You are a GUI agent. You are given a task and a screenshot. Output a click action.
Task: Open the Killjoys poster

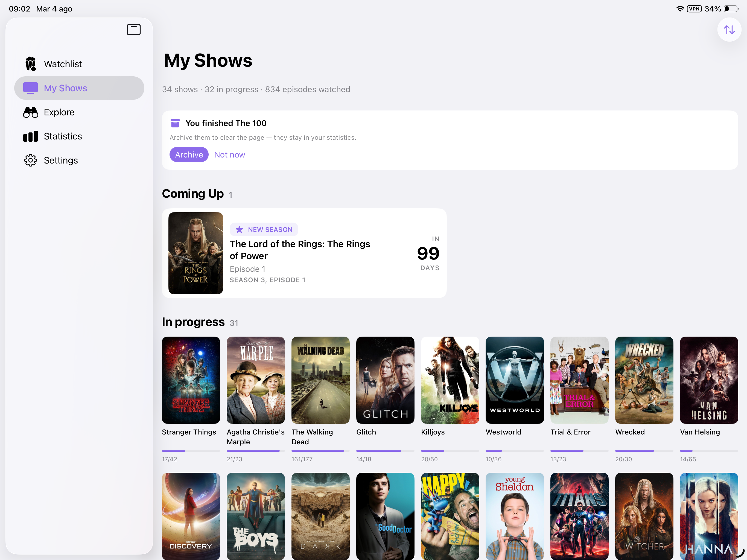point(450,380)
